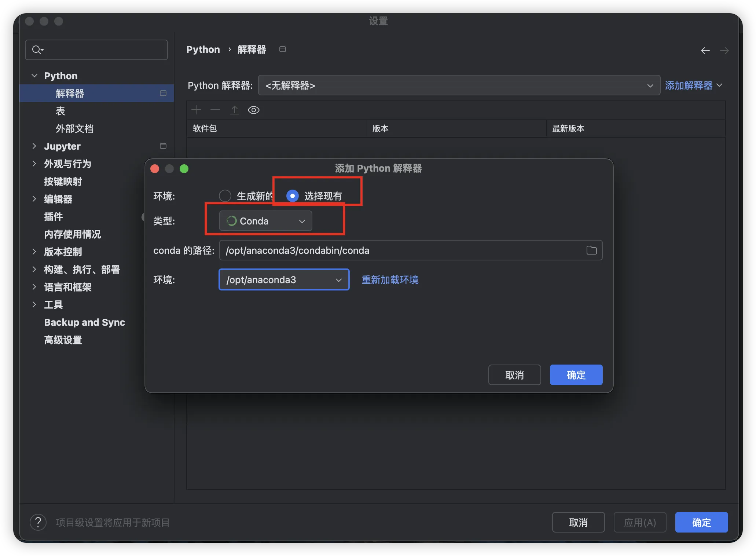Click the plus icon to install package
The height and width of the screenshot is (556, 756).
tap(196, 110)
